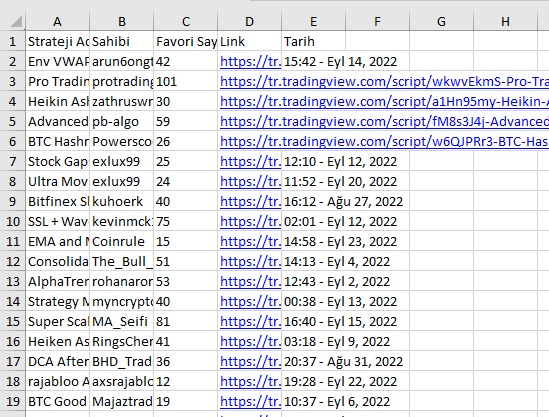Select cell '14:58 - Eyl 23, 2022'
The width and height of the screenshot is (549, 417).
tap(340, 242)
